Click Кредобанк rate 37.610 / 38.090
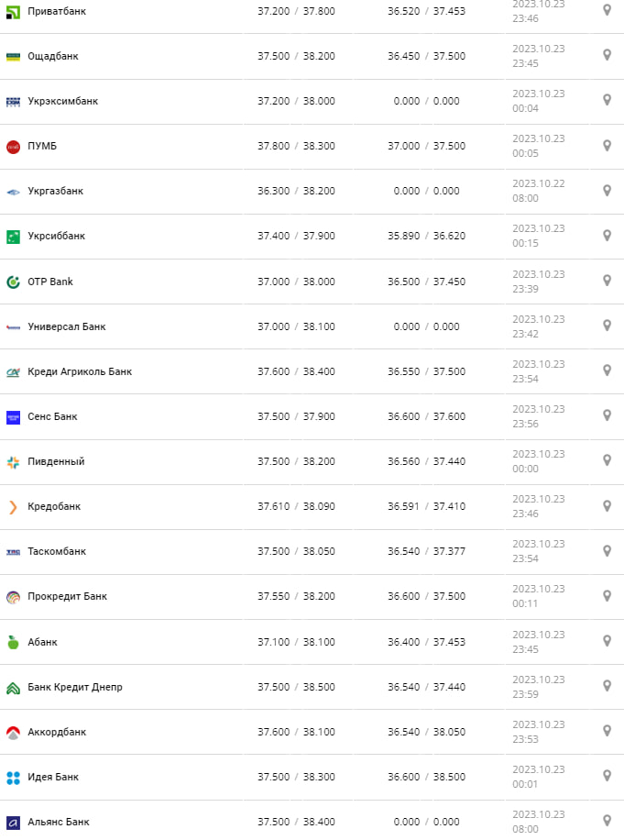 point(296,506)
